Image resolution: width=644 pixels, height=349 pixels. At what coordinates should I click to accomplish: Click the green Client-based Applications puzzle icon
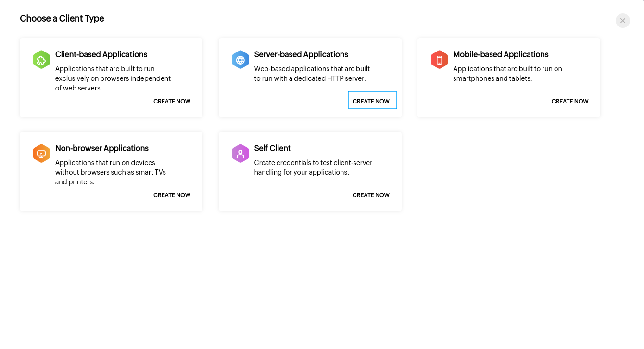tap(41, 60)
